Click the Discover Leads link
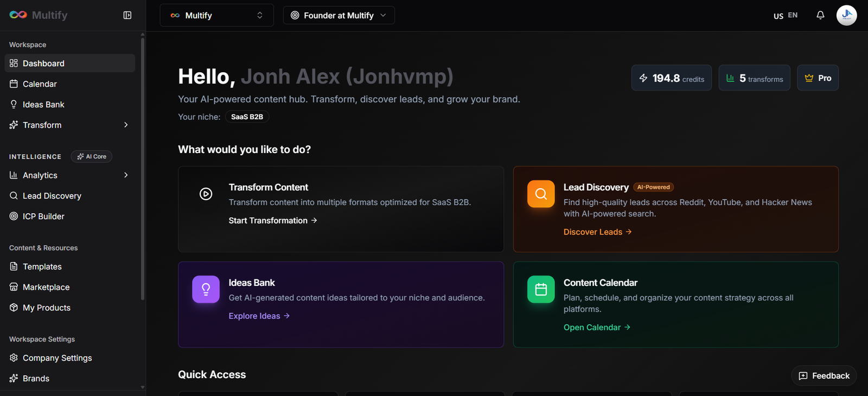 pos(597,232)
